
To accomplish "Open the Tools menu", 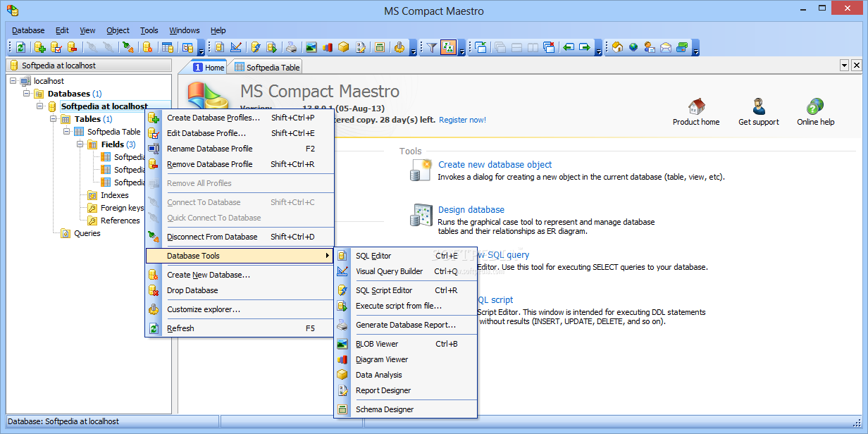I will [149, 30].
